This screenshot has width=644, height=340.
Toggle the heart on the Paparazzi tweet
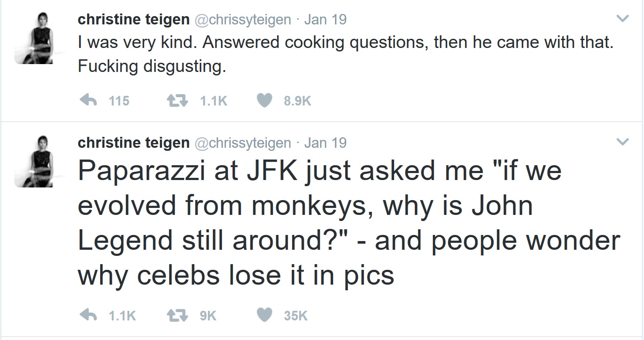tap(264, 315)
